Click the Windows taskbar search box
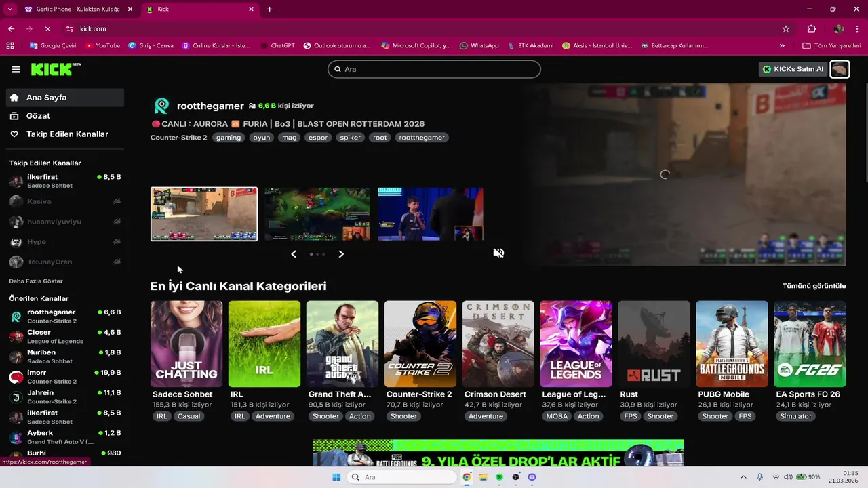The image size is (868, 488). pos(401,477)
